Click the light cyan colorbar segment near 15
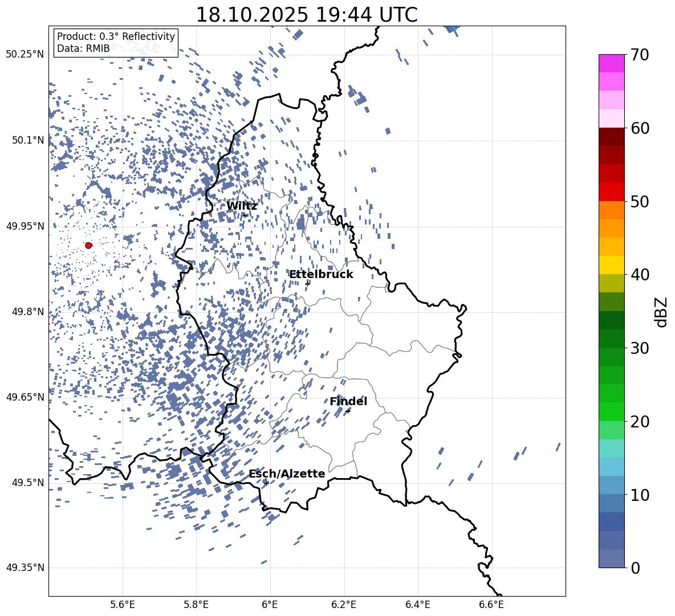The width and height of the screenshot is (675, 616). point(611,448)
